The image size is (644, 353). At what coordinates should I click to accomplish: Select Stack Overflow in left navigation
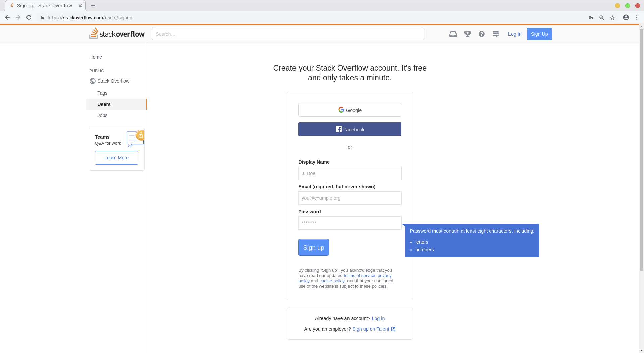pyautogui.click(x=113, y=81)
